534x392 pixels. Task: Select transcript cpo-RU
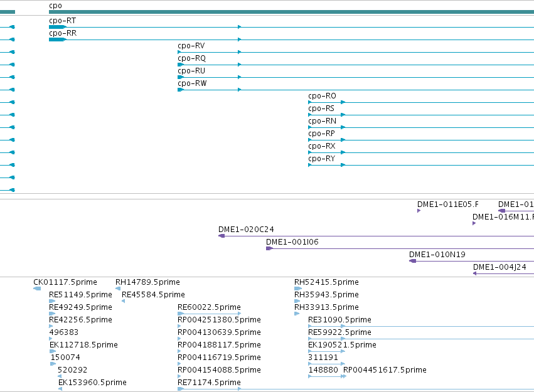click(191, 71)
